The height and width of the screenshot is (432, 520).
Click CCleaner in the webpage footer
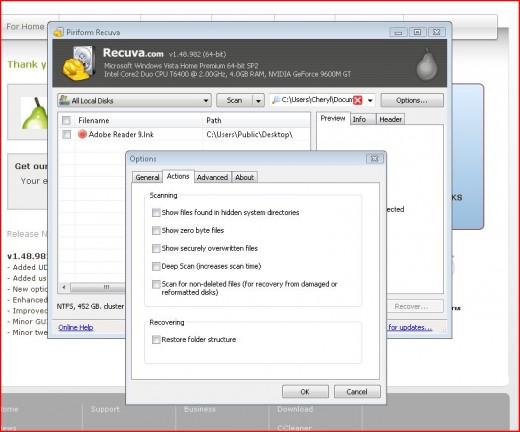pyautogui.click(x=294, y=427)
